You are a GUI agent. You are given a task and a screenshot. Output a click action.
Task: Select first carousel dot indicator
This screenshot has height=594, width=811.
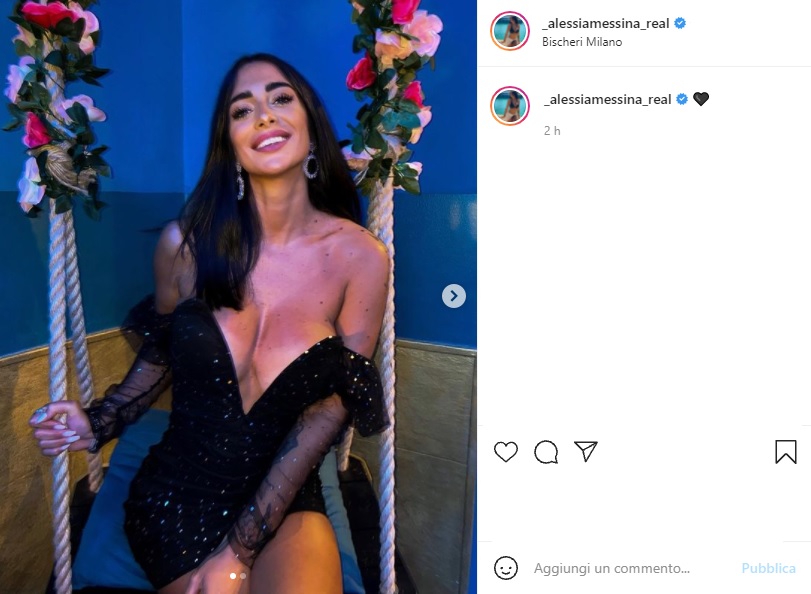coord(233,576)
